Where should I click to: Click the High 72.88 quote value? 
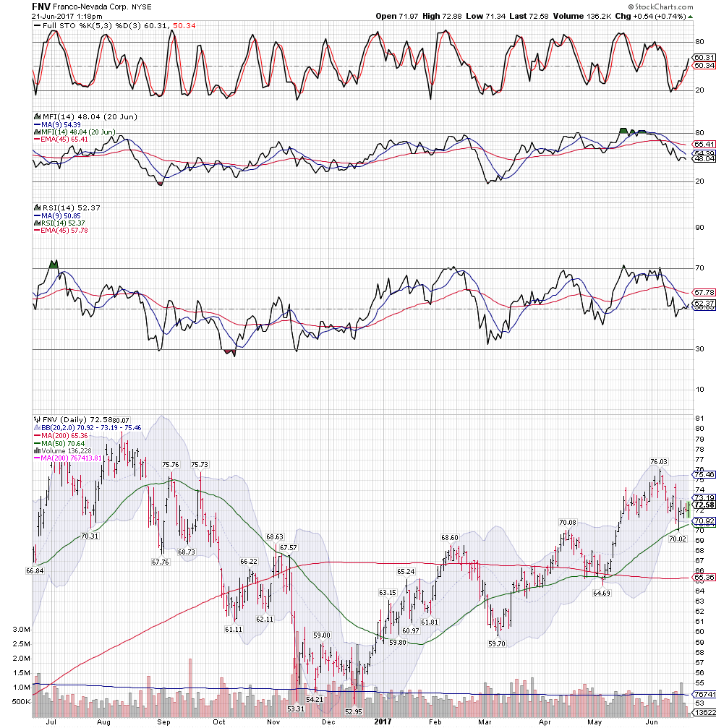coord(442,16)
